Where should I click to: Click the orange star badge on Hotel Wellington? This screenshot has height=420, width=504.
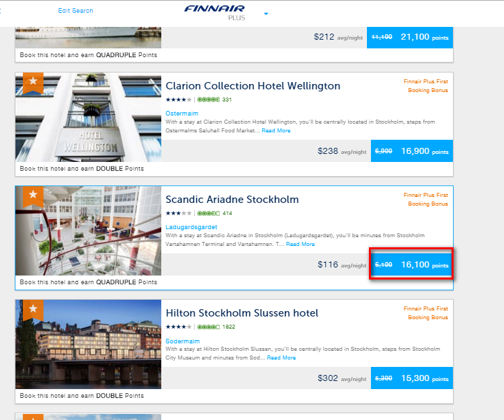33,83
